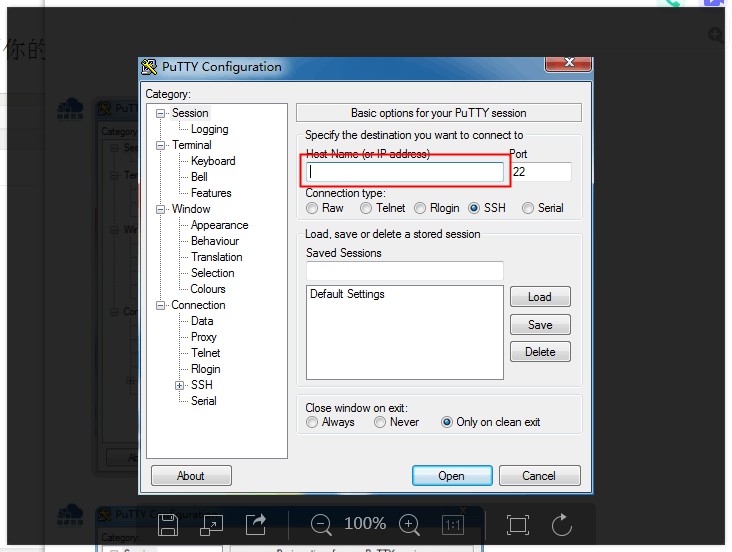Click the save image icon in viewer toolbar

click(168, 524)
